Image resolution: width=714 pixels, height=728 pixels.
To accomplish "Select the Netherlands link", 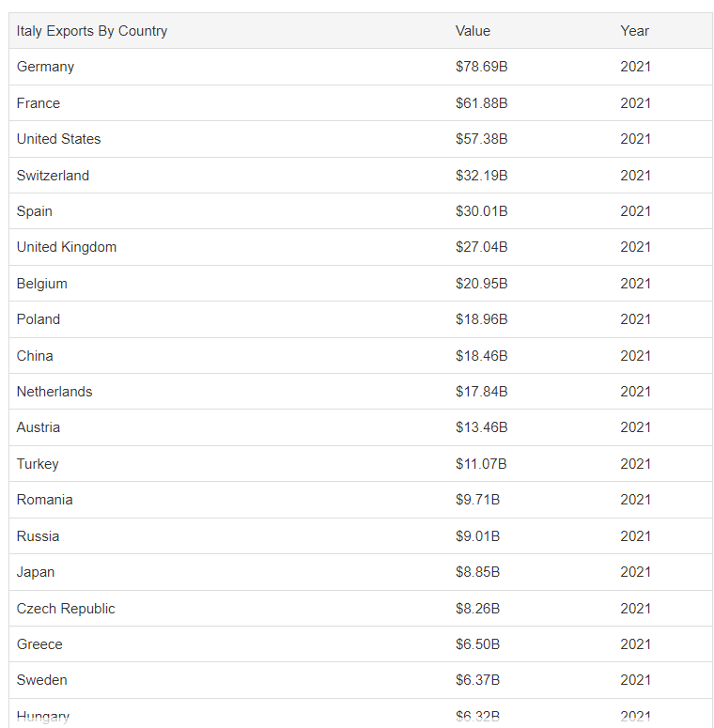I will click(54, 392).
